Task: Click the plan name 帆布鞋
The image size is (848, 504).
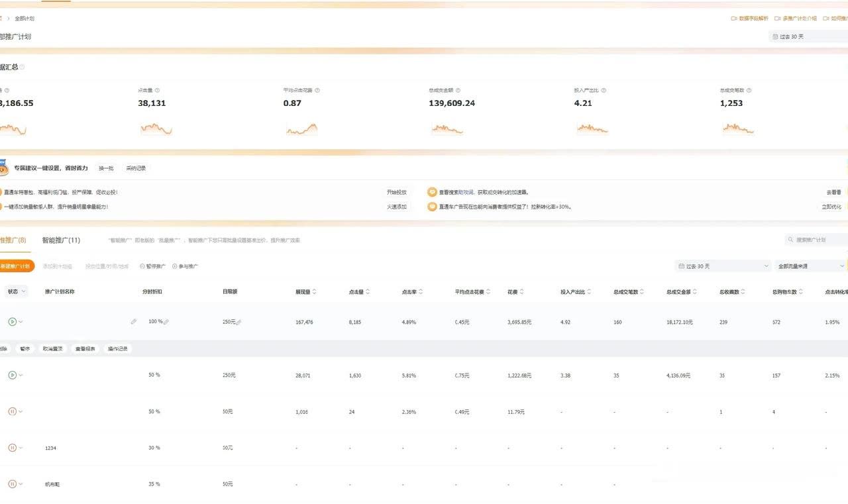Action: (x=52, y=484)
